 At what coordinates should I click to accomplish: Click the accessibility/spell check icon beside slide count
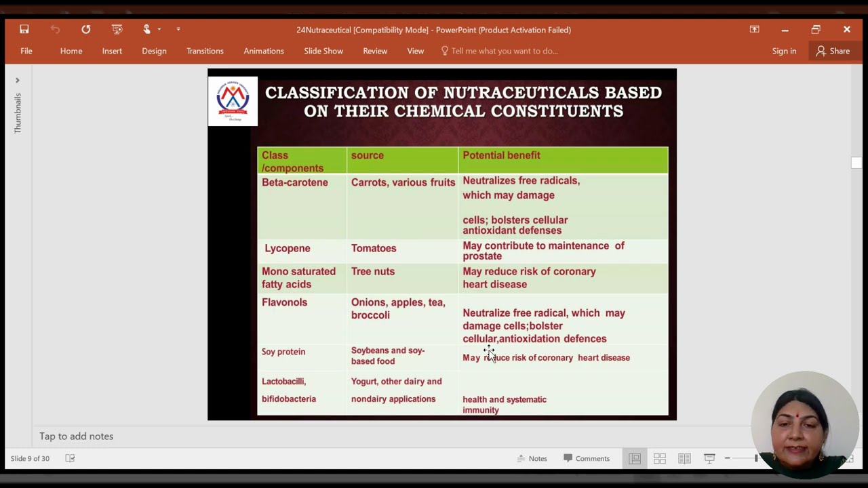point(70,458)
